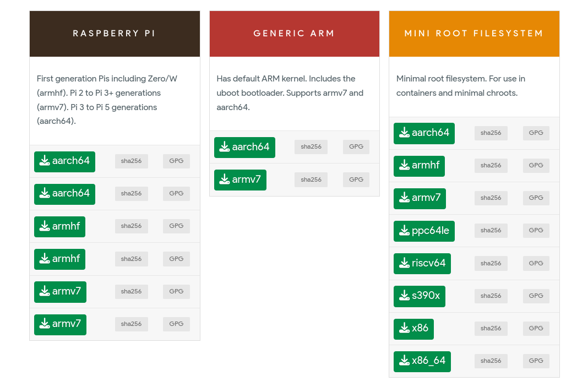This screenshot has width=588, height=392.
Task: Download the s390x mini root filesystem
Action: click(420, 296)
